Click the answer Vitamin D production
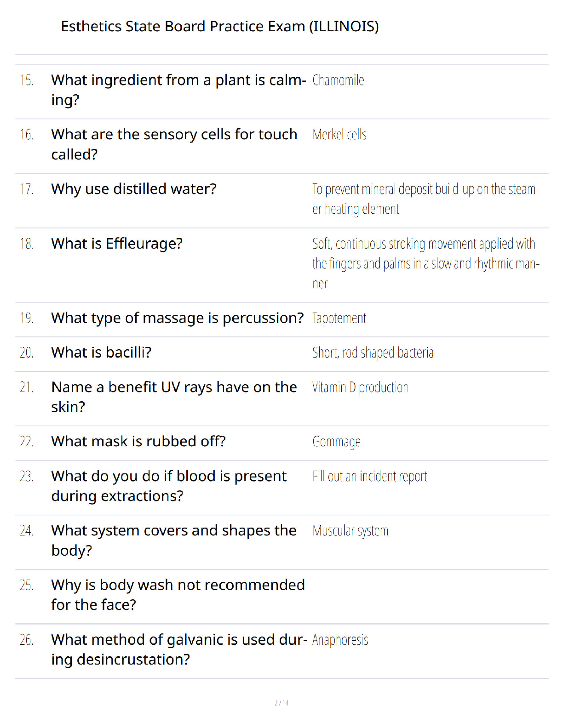The image size is (563, 728). pyautogui.click(x=360, y=387)
